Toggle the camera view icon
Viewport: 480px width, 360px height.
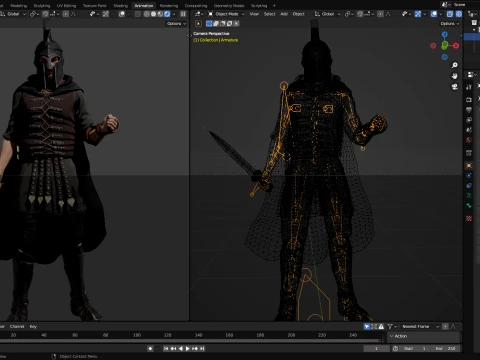click(455, 87)
